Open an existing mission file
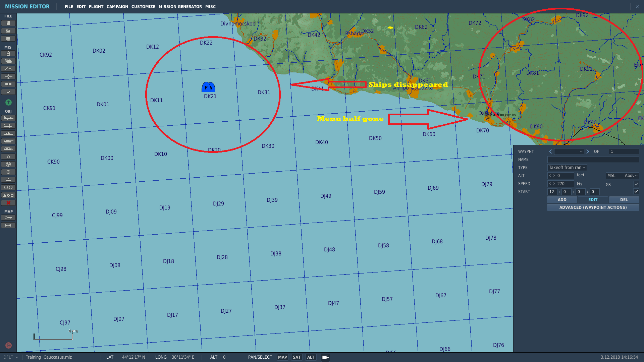The height and width of the screenshot is (362, 644). tap(8, 31)
